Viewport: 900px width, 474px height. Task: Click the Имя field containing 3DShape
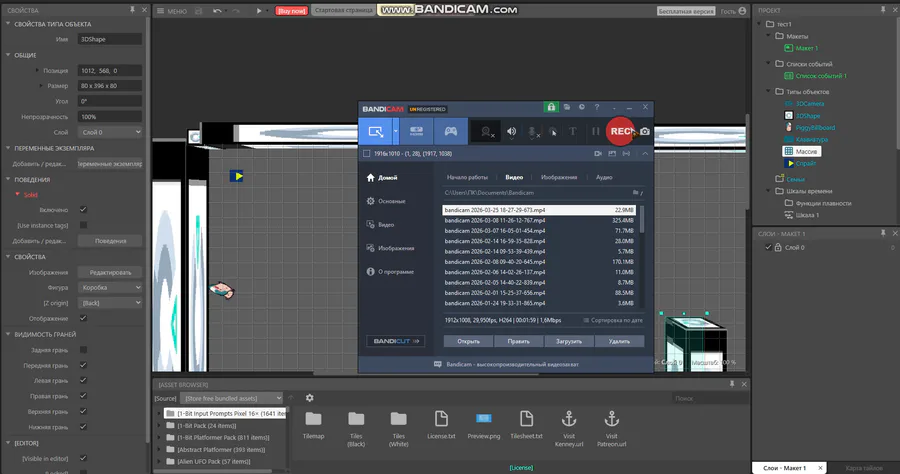coord(110,39)
